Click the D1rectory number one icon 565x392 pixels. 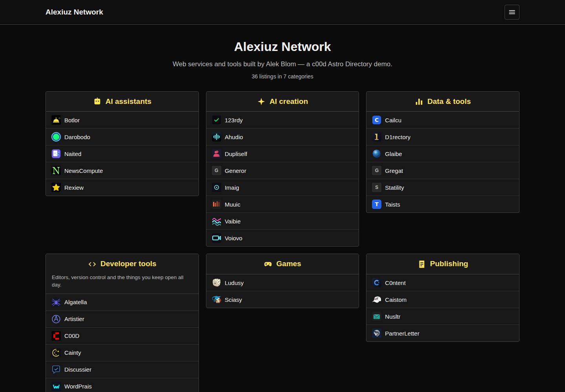click(x=377, y=137)
